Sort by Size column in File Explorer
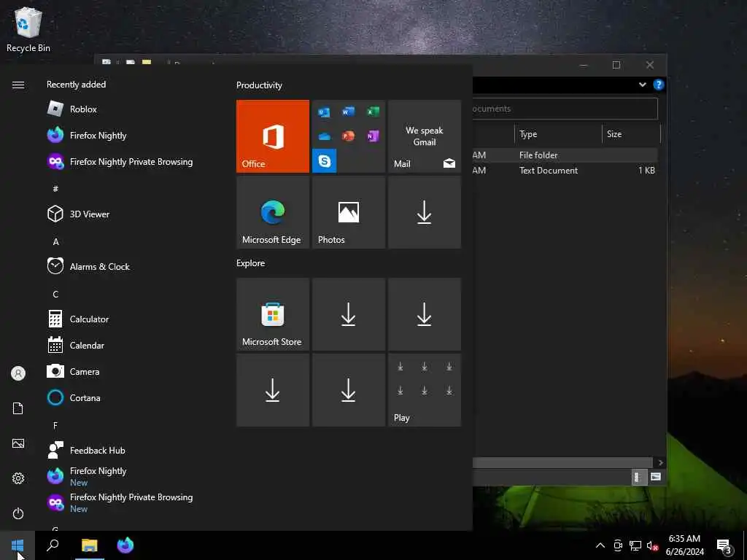 click(631, 134)
